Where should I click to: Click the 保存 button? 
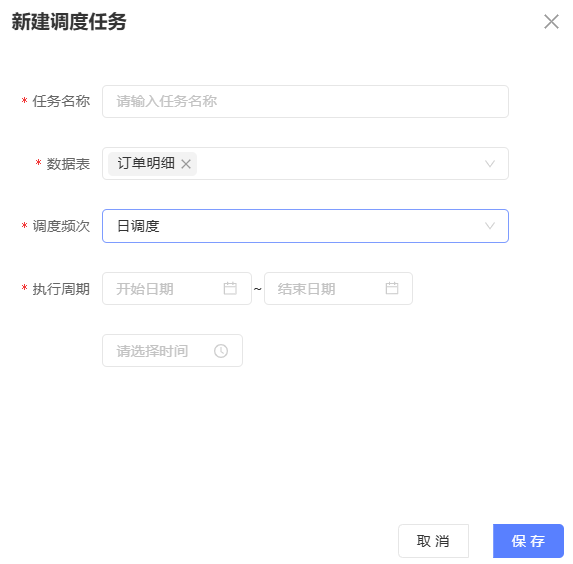click(x=528, y=541)
